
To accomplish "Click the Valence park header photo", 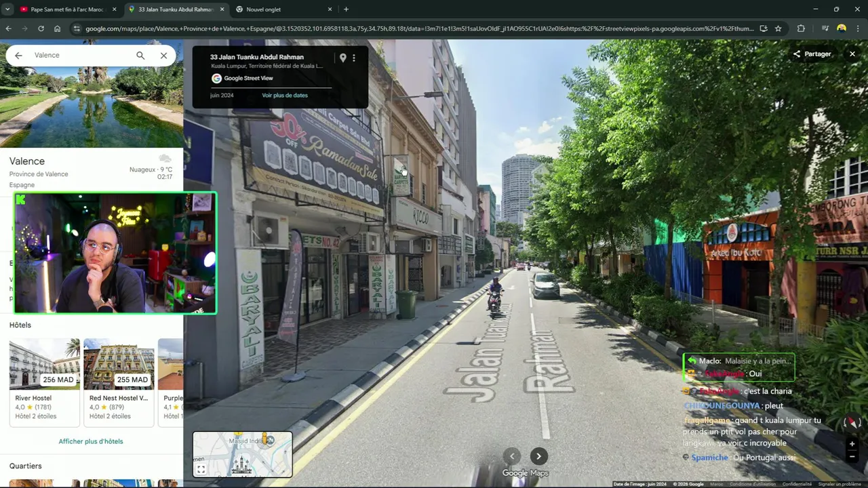I will point(92,107).
